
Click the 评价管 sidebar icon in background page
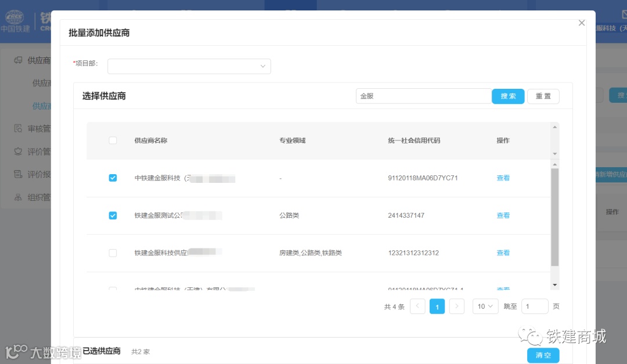18,152
